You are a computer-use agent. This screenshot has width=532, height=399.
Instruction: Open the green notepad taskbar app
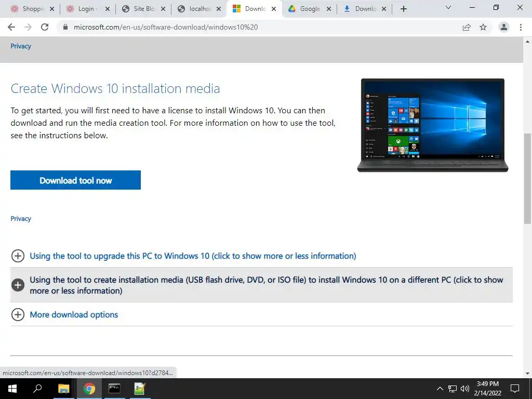point(140,389)
